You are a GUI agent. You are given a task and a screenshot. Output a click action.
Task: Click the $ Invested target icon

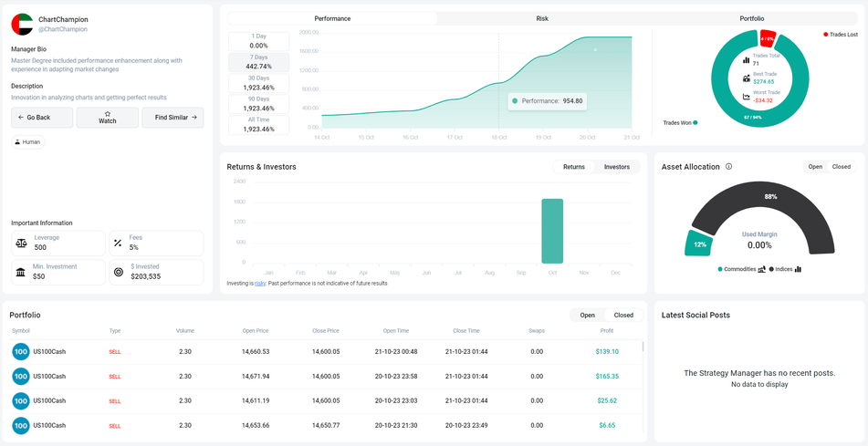(118, 272)
